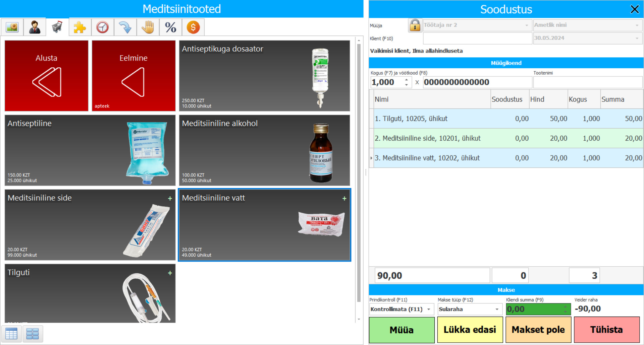The height and width of the screenshot is (345, 644).
Task: Click the hand stop icon
Action: (x=148, y=27)
